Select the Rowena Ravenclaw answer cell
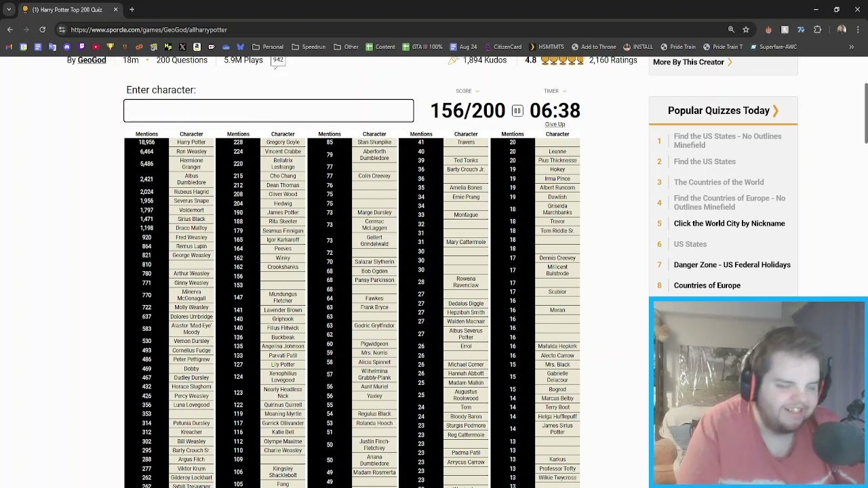This screenshot has width=868, height=488. [x=466, y=282]
